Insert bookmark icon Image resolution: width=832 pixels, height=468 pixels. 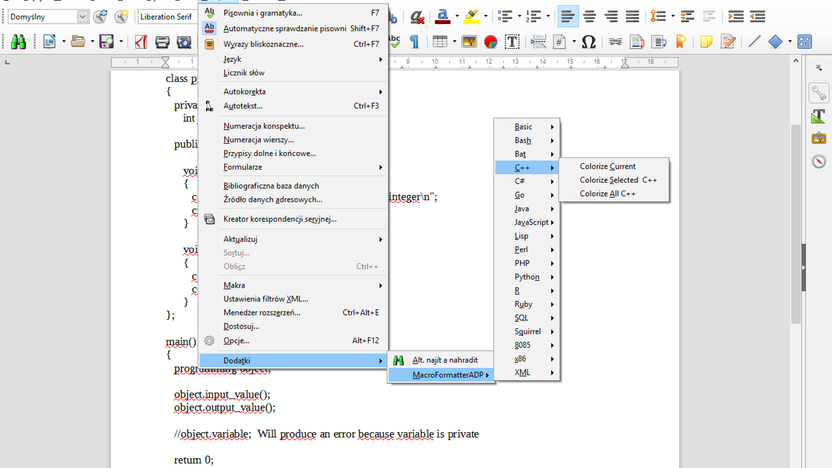pyautogui.click(x=681, y=41)
